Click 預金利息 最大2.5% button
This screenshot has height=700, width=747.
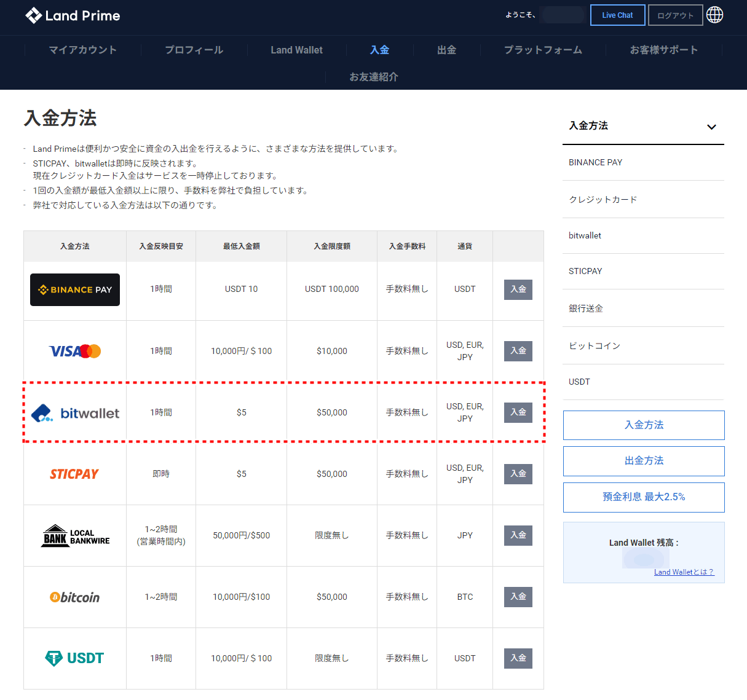tap(644, 497)
